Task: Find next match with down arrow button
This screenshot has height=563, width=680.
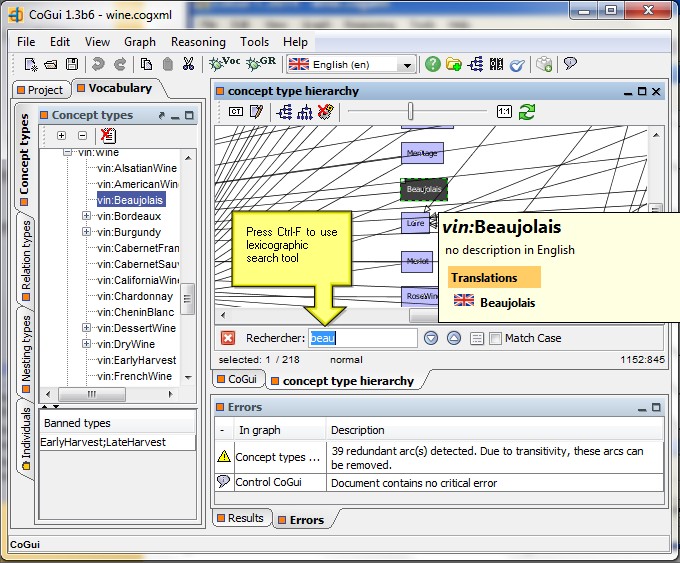Action: 431,338
